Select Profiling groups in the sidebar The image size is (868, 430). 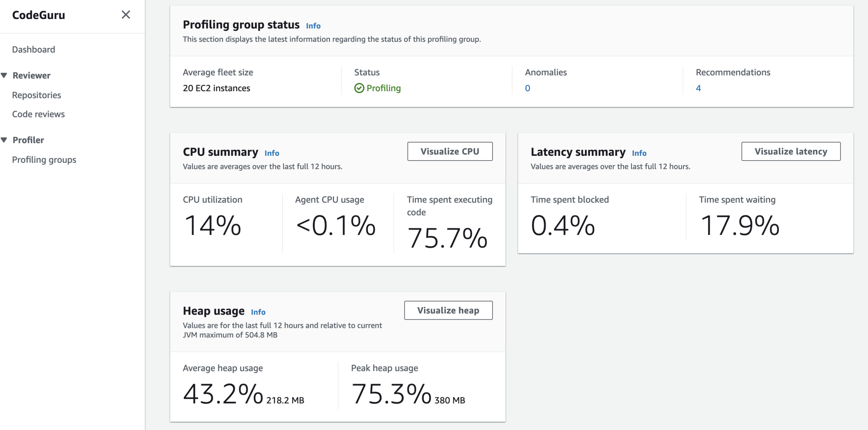pos(44,160)
